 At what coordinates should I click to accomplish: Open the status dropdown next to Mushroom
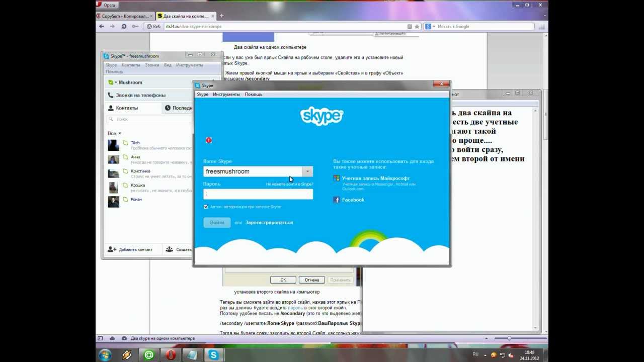(x=116, y=82)
